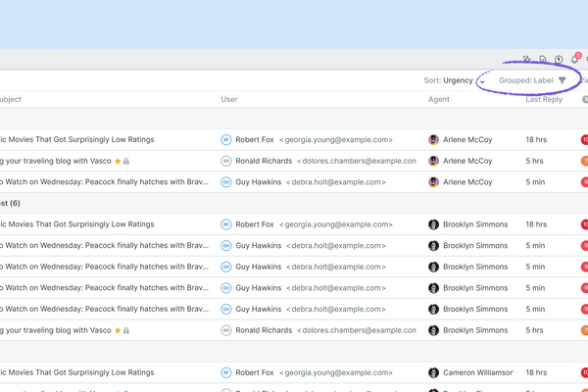Sort by the User column header
Viewport: 588px width, 392px height.
229,99
